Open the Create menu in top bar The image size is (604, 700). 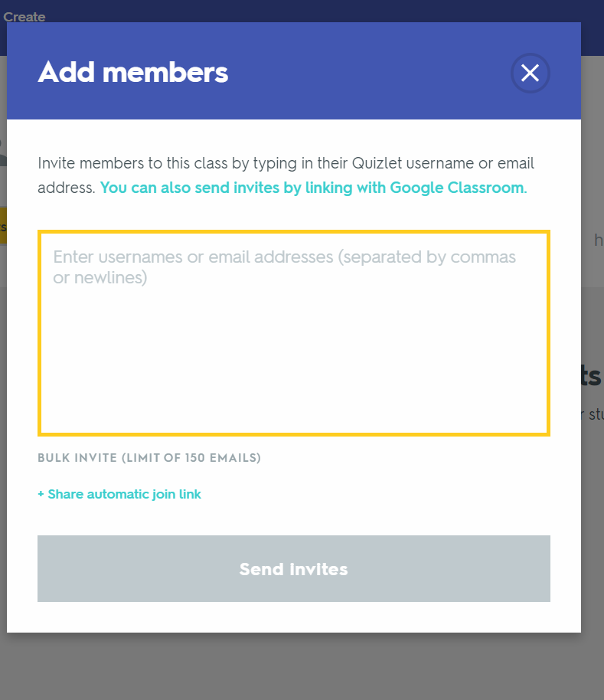[24, 17]
